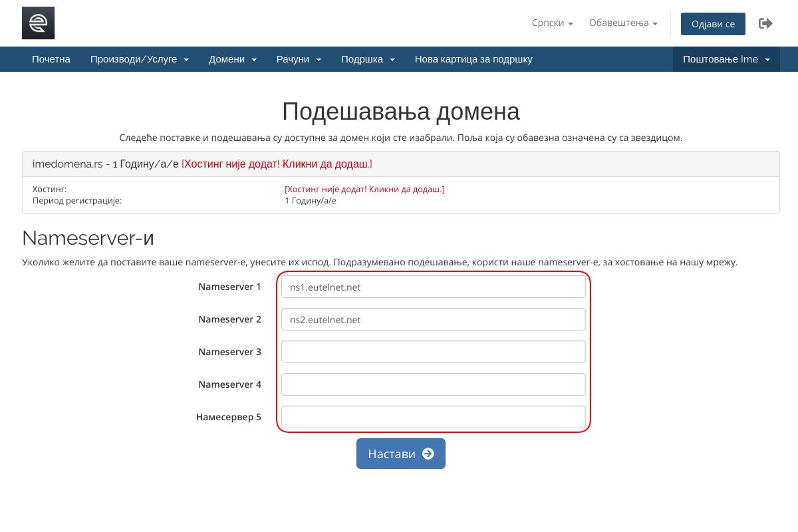Open the Српски language dropdown

point(553,23)
